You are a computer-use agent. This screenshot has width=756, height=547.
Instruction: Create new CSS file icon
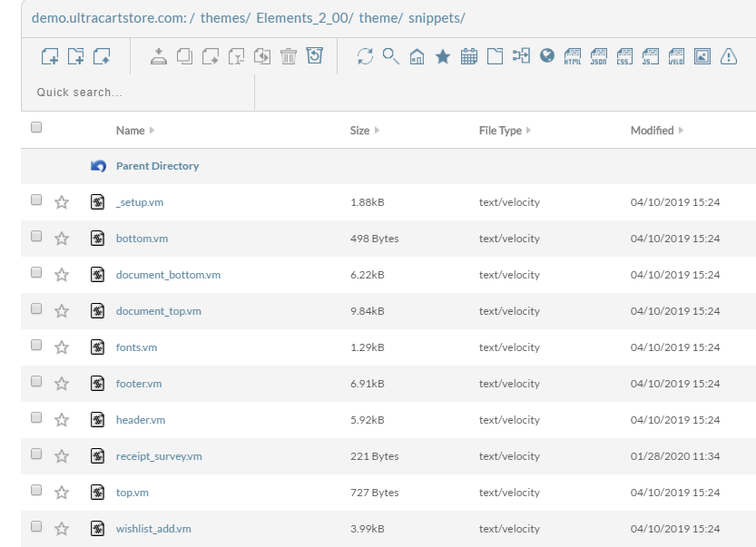pyautogui.click(x=624, y=56)
